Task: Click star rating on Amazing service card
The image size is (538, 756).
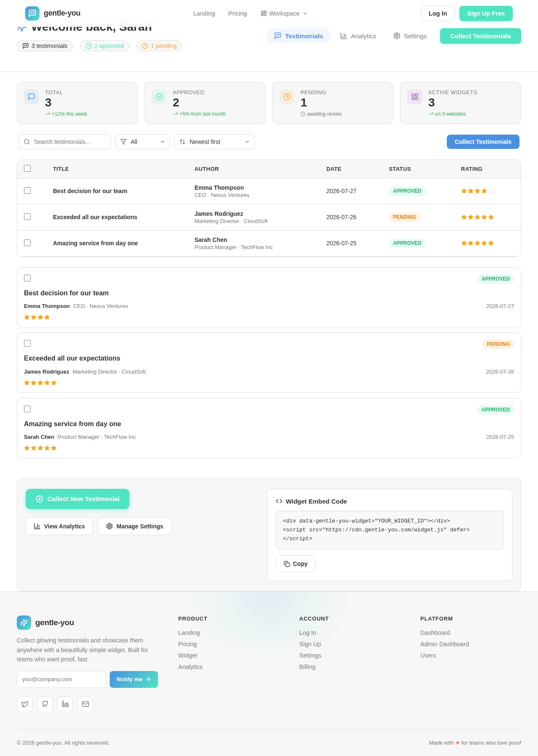Action: point(40,448)
